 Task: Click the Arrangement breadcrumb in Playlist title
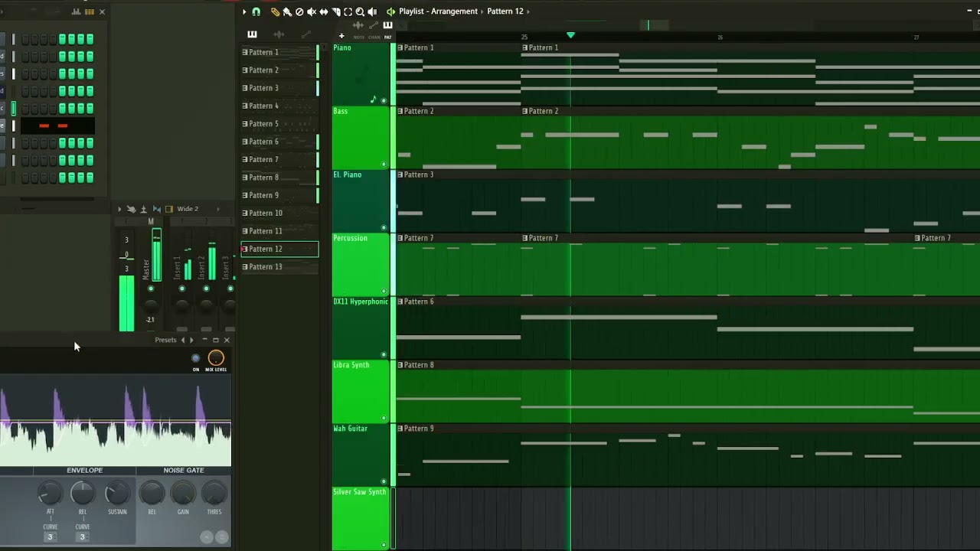click(454, 11)
